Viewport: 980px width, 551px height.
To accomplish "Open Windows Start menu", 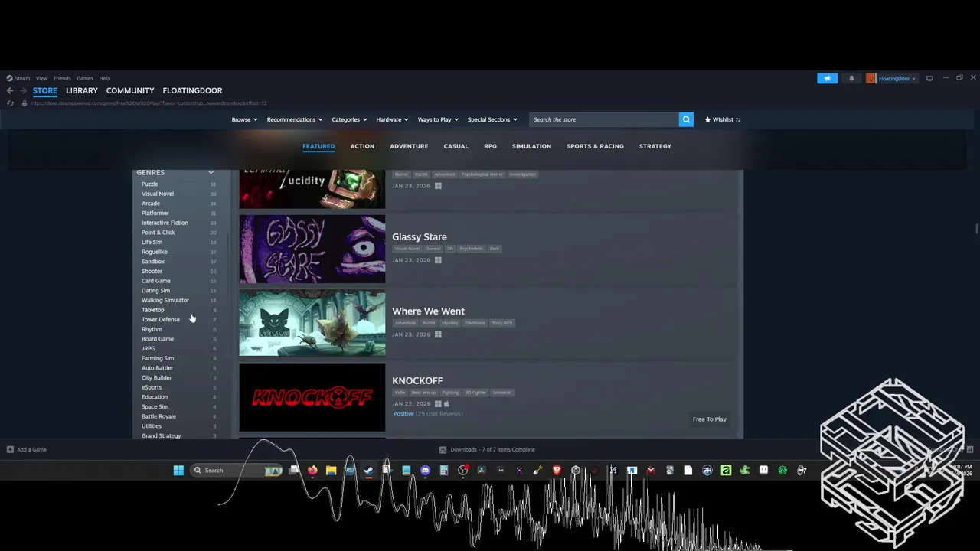I will tap(178, 470).
